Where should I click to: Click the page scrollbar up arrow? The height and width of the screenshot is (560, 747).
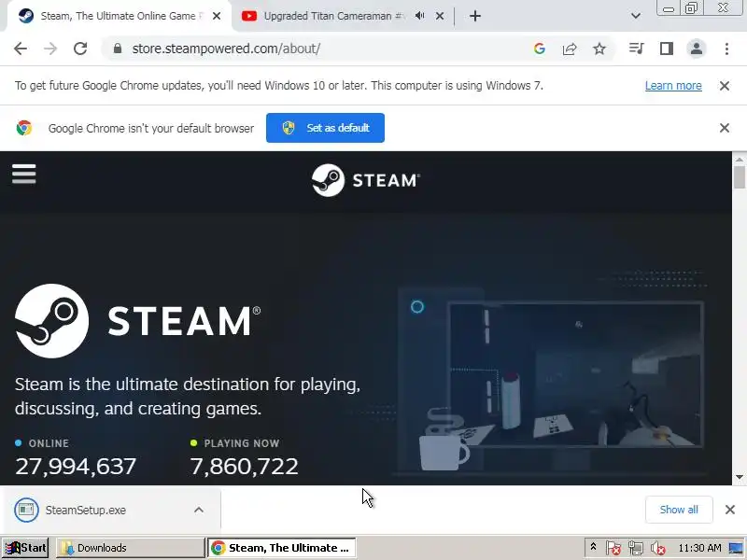pos(740,159)
